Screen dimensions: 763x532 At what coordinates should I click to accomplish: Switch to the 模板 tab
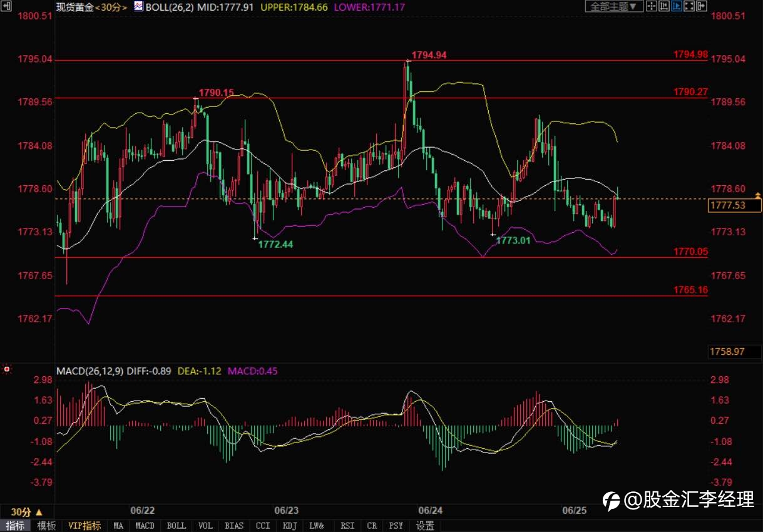click(46, 526)
